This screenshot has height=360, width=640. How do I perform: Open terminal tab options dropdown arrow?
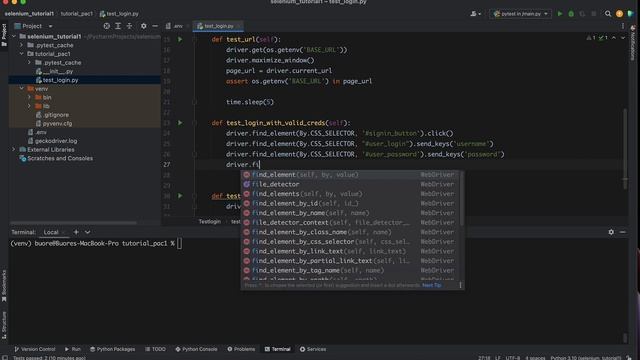(x=87, y=232)
